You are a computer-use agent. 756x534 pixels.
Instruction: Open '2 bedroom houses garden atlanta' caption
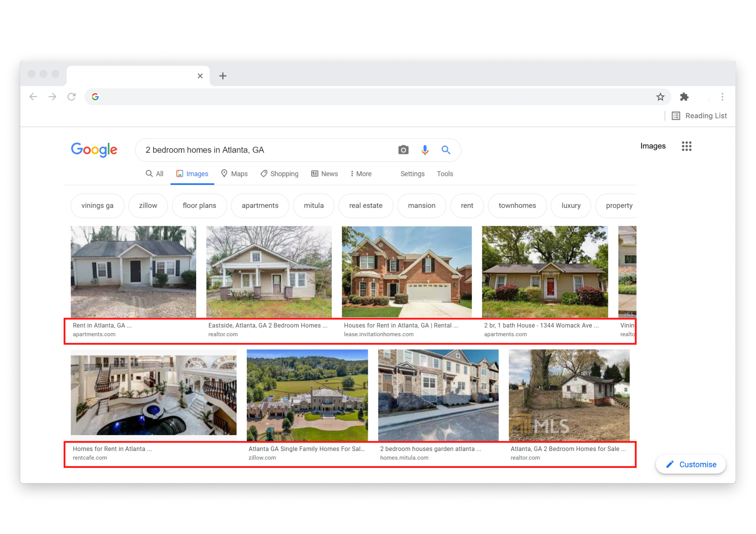(431, 449)
